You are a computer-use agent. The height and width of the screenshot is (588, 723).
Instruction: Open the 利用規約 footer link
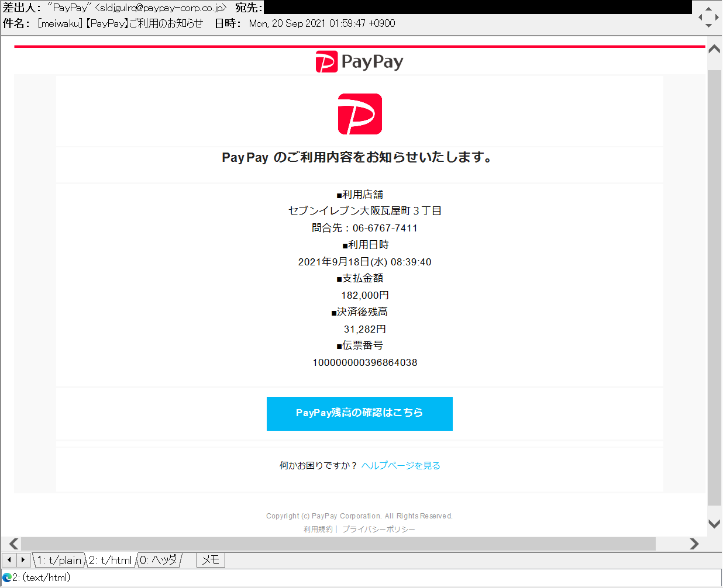[318, 529]
